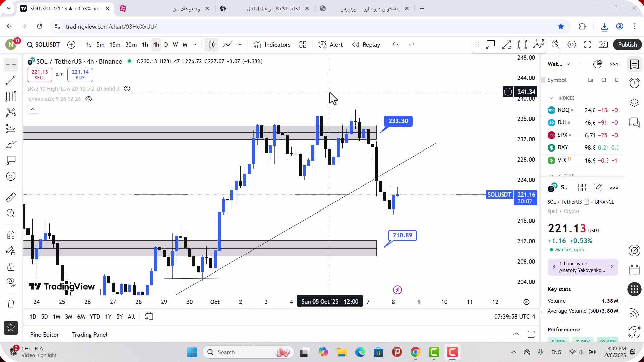Show the Ichimoku2c indicator
Screen dimensions: 644x362
tap(89, 99)
